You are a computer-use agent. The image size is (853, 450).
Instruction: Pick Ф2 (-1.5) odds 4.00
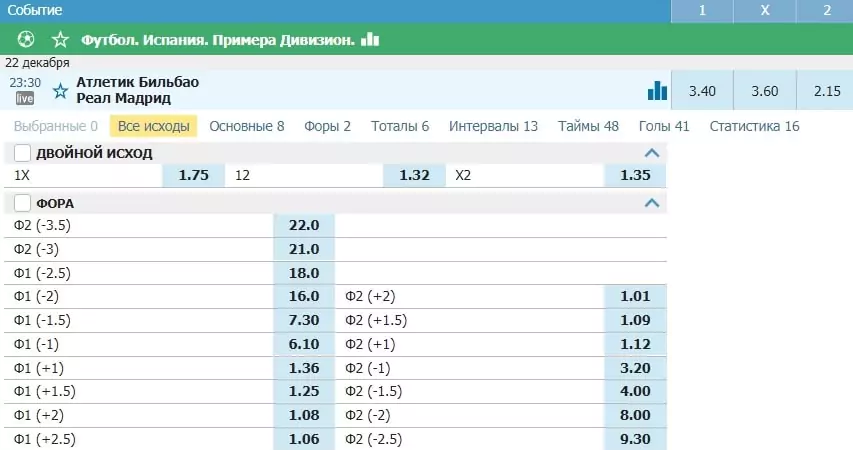click(635, 391)
